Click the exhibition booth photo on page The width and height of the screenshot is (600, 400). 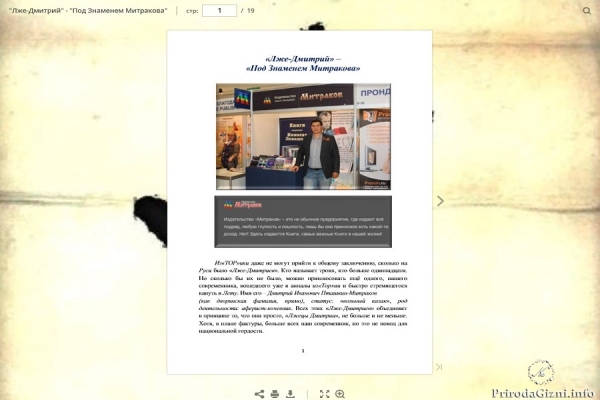(x=303, y=137)
